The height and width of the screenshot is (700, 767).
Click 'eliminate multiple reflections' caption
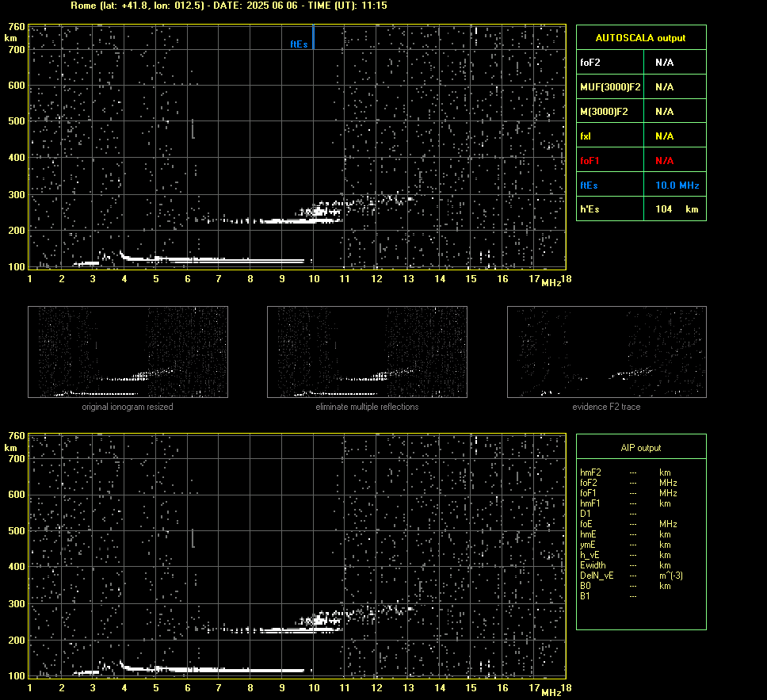tap(367, 407)
